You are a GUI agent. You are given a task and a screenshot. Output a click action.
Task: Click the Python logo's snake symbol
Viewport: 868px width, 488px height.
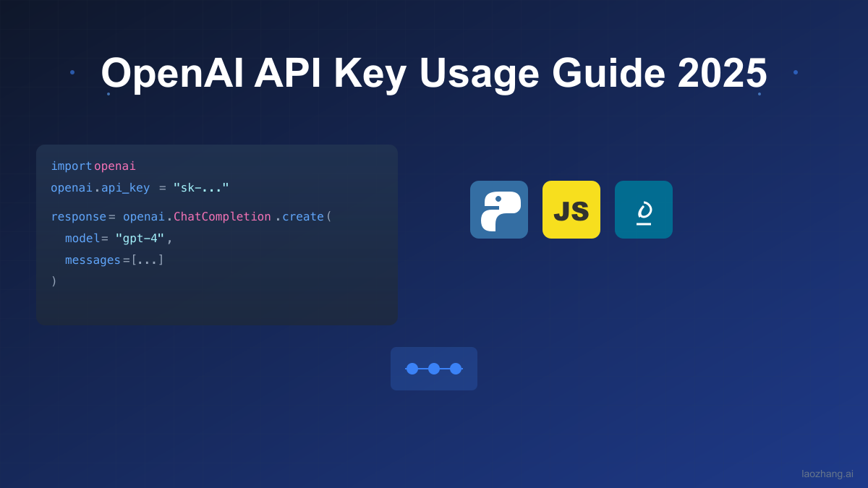click(x=499, y=210)
